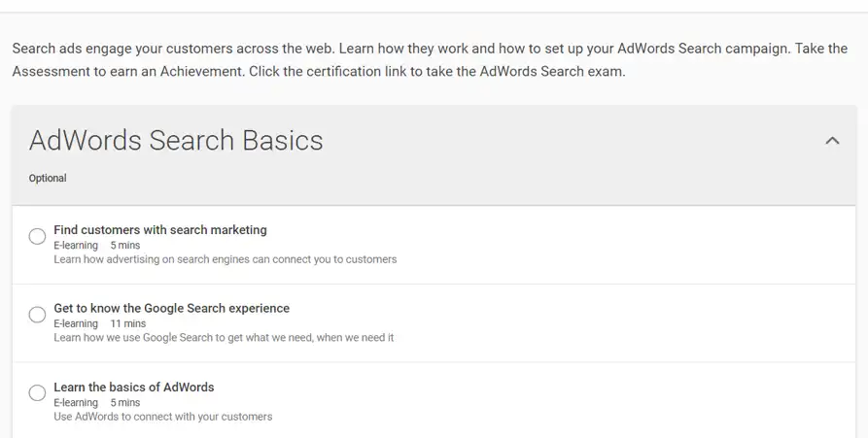Screen dimensions: 868x438
Task: Click '5 mins' under Find customers lesson
Action: 125,245
